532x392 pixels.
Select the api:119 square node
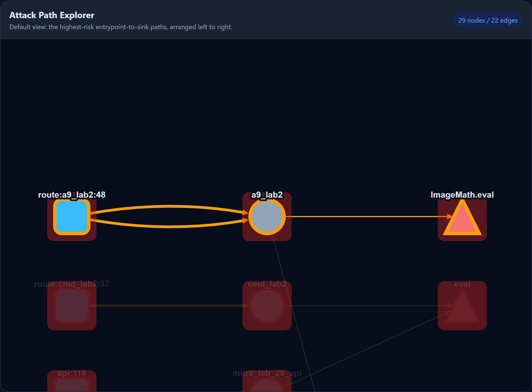click(x=72, y=384)
